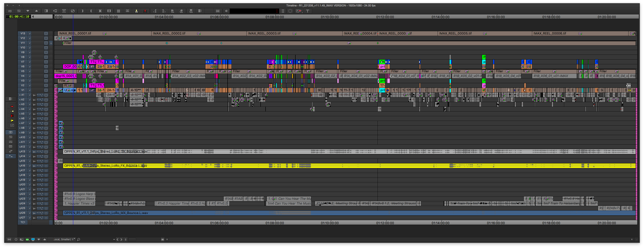Toggle power button for track V13
Viewport: 644px width, 248px height.
coord(46,33)
